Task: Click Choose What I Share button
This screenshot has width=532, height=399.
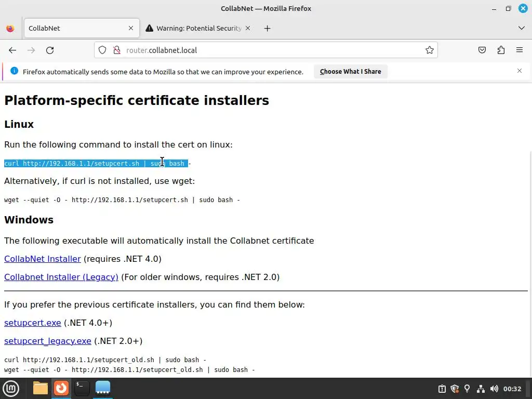Action: click(x=351, y=72)
